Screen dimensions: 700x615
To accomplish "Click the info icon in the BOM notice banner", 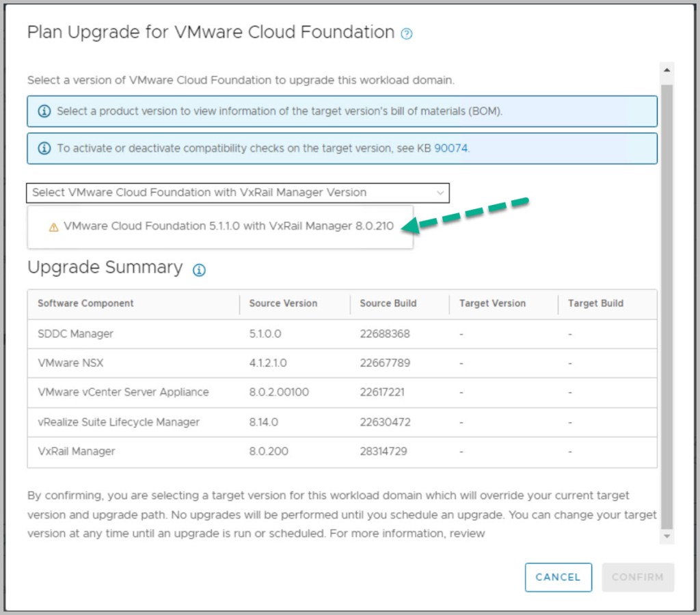I will (x=44, y=111).
